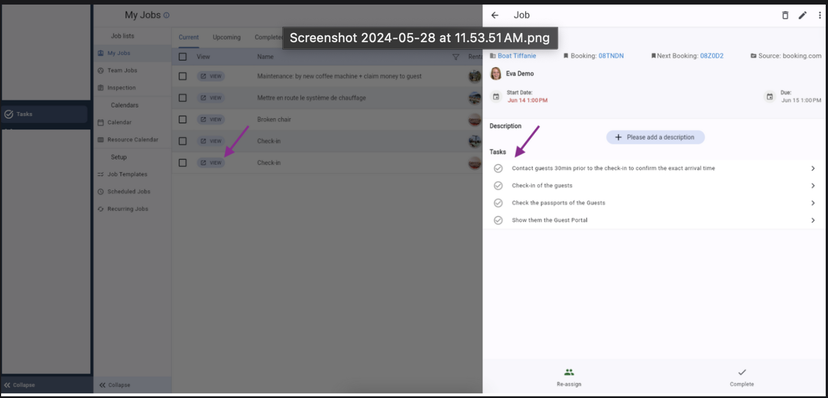Click the Complete button
The image size is (828, 398).
(741, 377)
